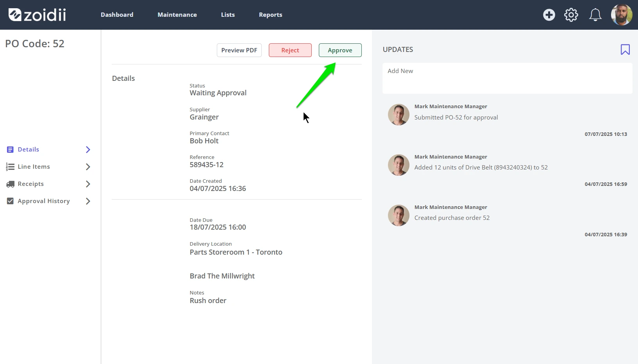
Task: Click the zoidii logo
Action: (x=37, y=15)
